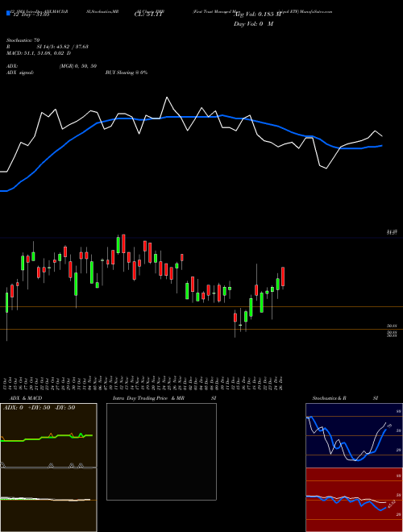
Task: Click the "51.27" price axis label
Action: pyautogui.click(x=393, y=232)
